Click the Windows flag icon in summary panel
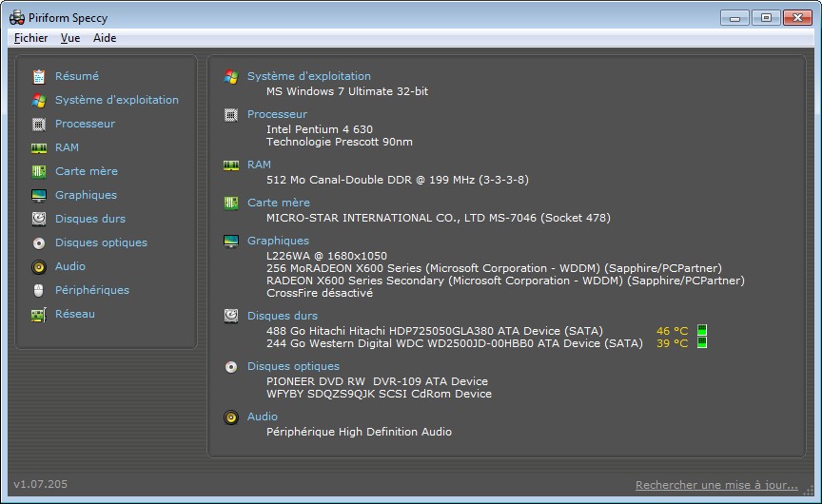The image size is (822, 504). (231, 76)
